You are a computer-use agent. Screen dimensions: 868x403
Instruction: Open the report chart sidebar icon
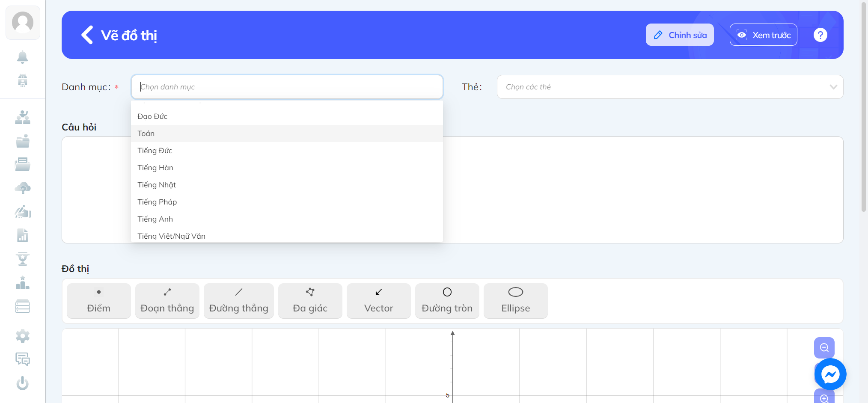tap(23, 235)
